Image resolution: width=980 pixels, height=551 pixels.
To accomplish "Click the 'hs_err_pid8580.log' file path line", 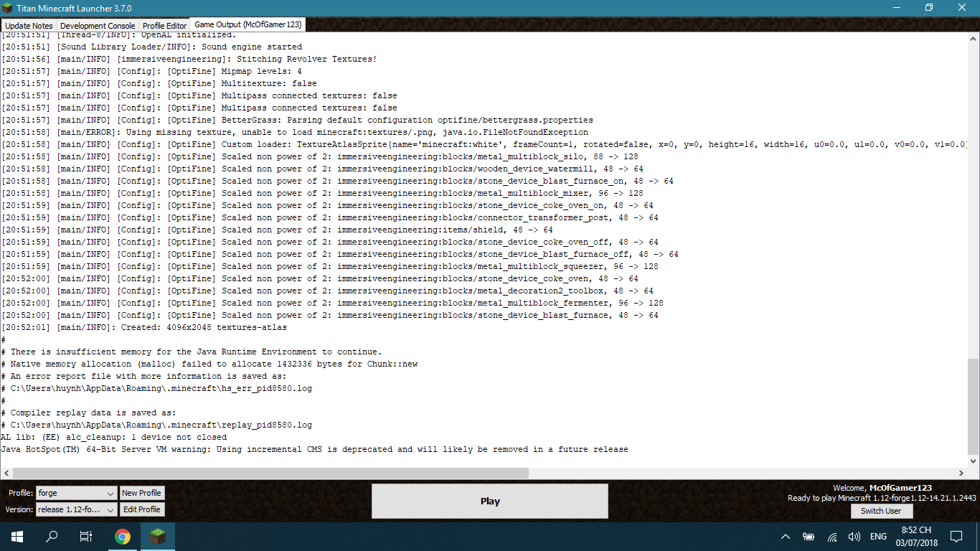I will point(157,388).
